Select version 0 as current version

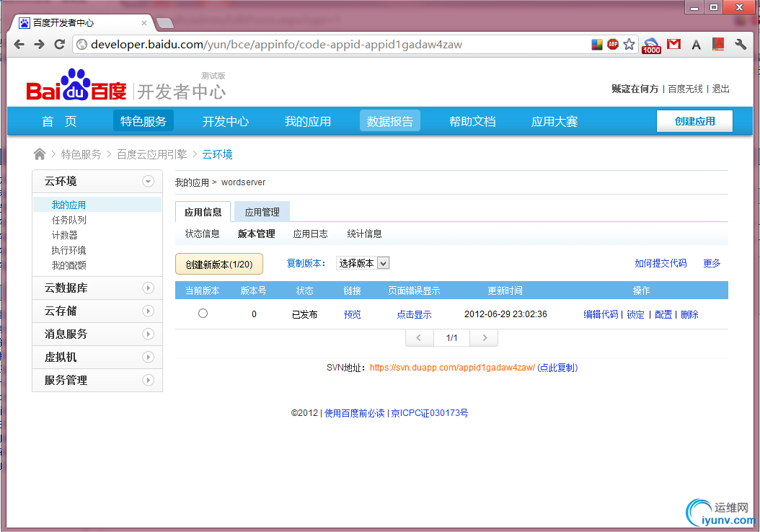click(x=203, y=314)
